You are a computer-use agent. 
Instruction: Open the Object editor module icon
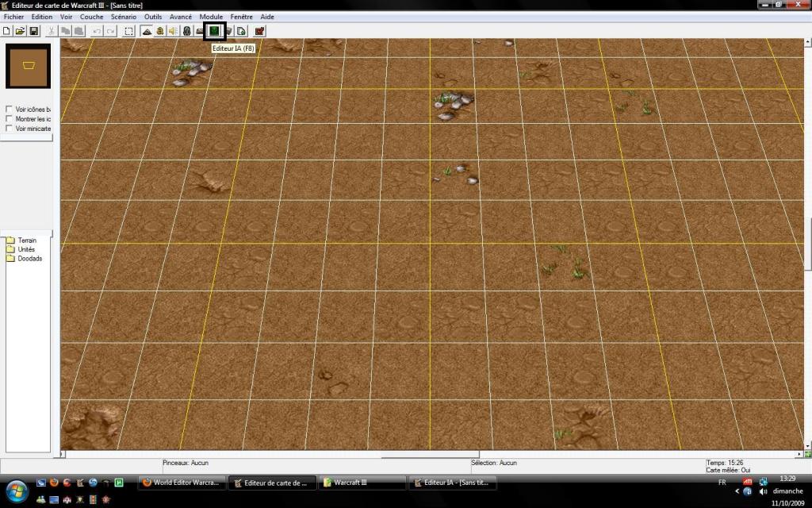pos(187,31)
